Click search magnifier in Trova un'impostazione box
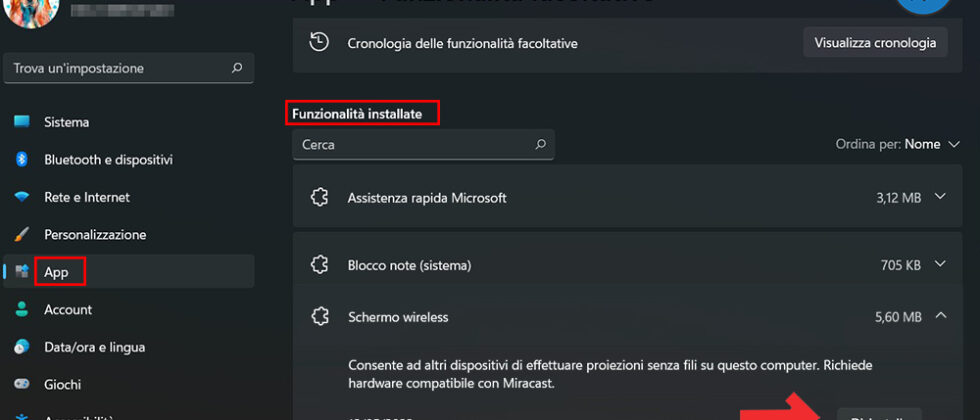Screen dimensions: 980x420 click(x=237, y=68)
